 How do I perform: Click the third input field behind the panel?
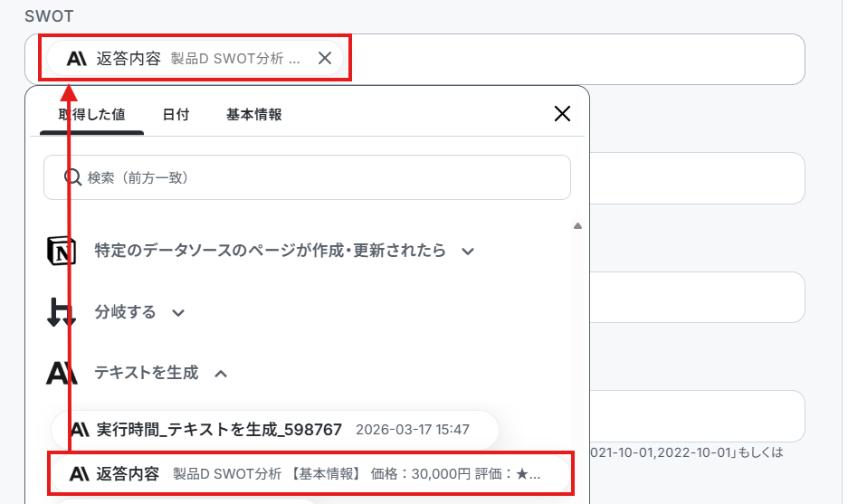coord(697,297)
